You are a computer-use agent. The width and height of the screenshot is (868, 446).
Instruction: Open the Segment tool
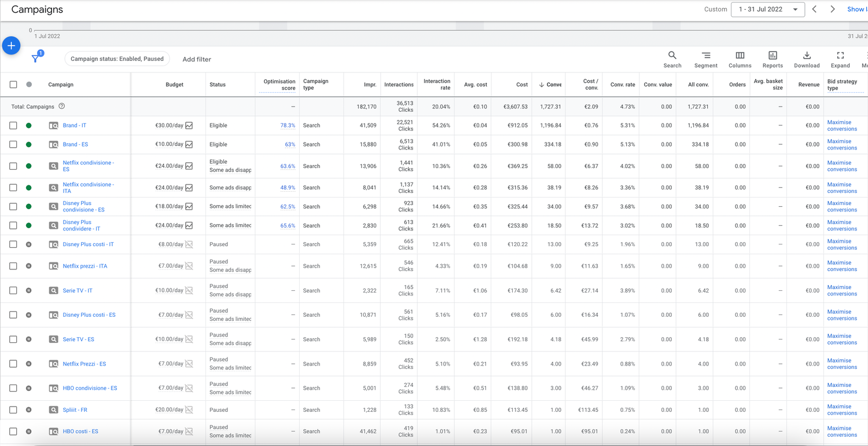pyautogui.click(x=706, y=59)
